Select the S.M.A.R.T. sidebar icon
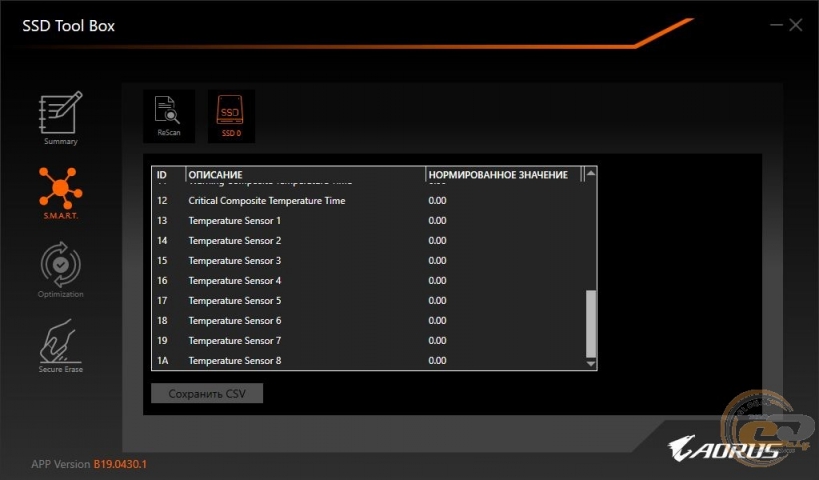 point(61,193)
